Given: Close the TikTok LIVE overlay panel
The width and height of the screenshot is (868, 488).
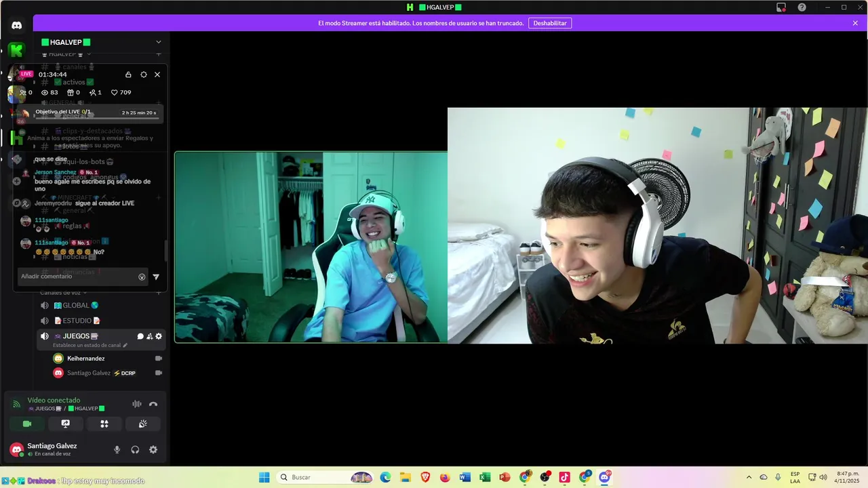Looking at the screenshot, I should click(157, 75).
